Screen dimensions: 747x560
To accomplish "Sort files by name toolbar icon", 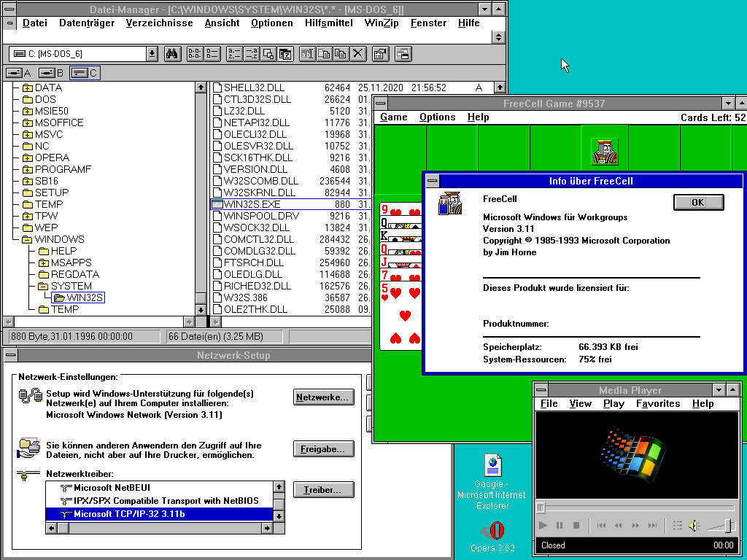I will coord(234,54).
